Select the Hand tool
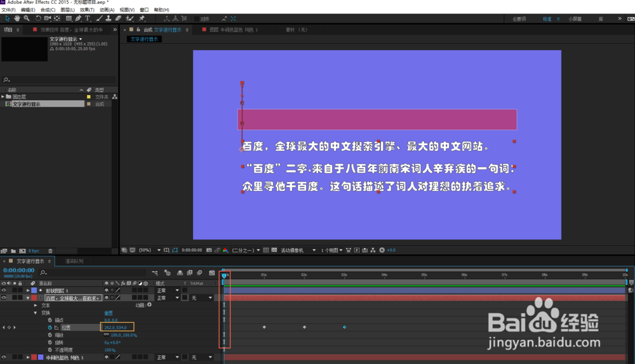 [x=17, y=18]
